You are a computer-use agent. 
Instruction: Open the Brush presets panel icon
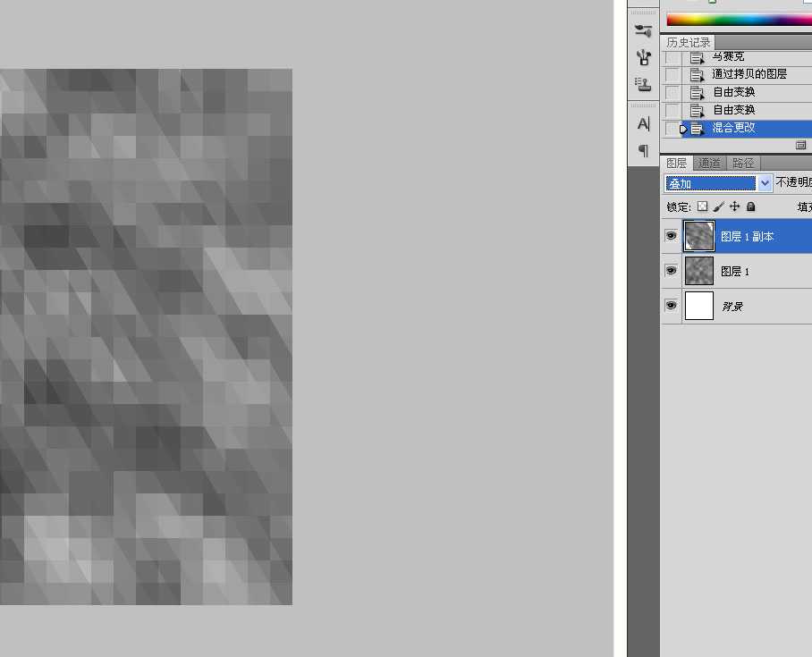[643, 30]
